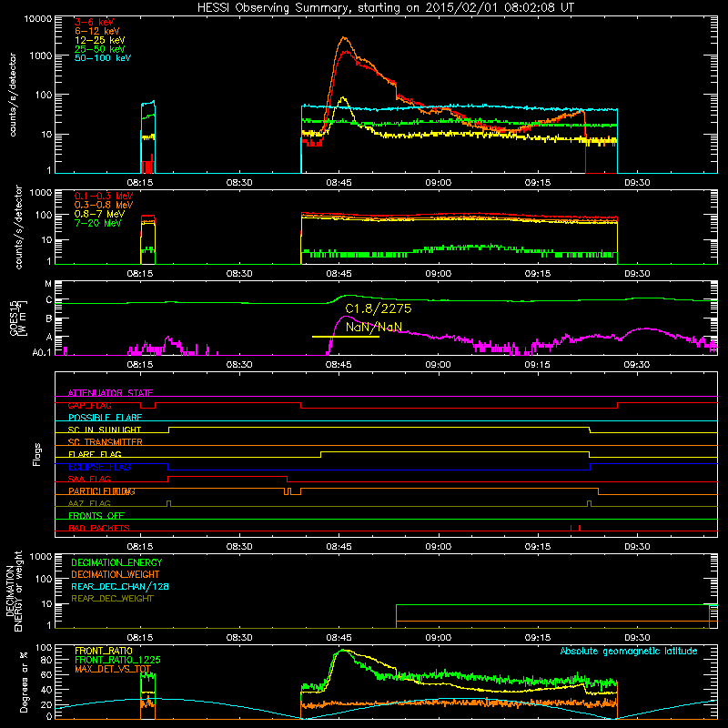Click the '08:45' time tick under Flags panel
Image resolution: width=728 pixels, height=728 pixels.
pyautogui.click(x=339, y=547)
